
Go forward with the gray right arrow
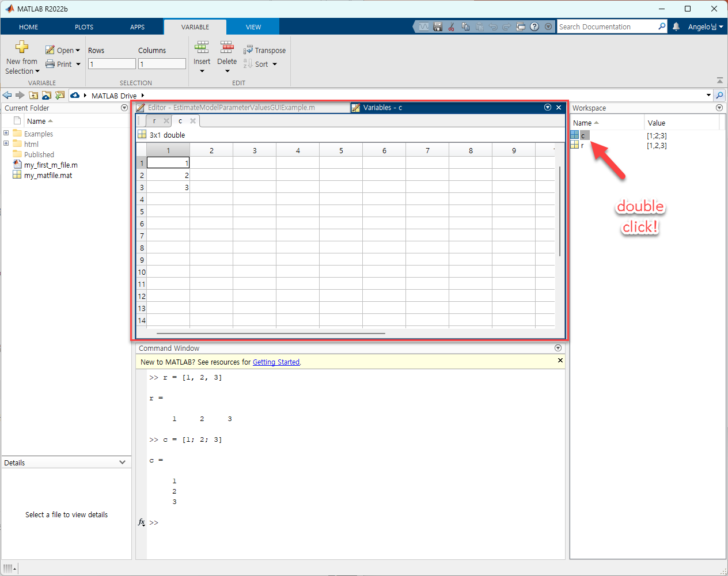(x=20, y=95)
